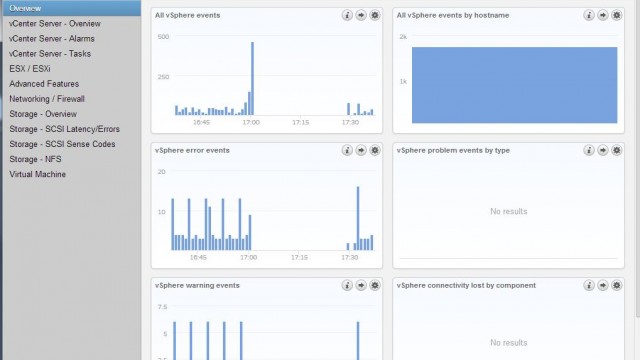Open gear settings on All vSphere events panel
Screen dimensions: 640x360
click(375, 15)
